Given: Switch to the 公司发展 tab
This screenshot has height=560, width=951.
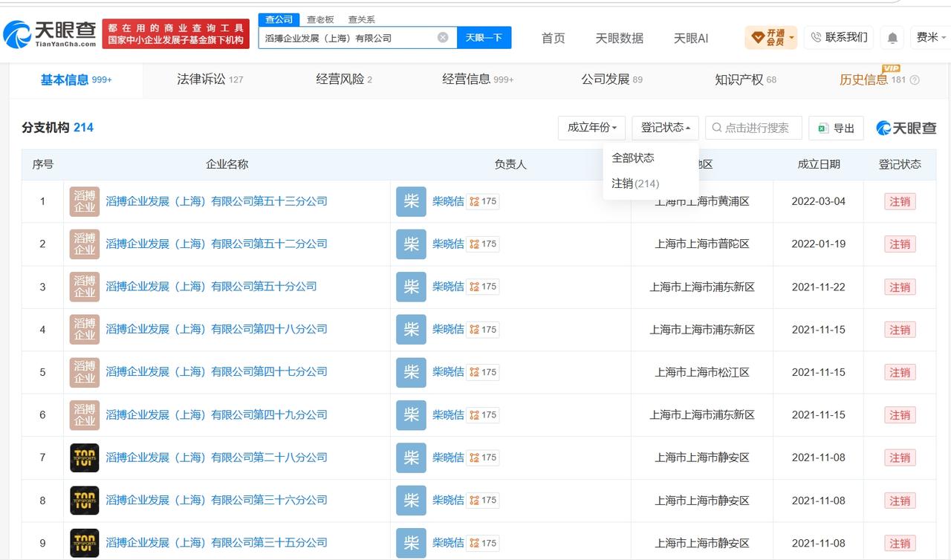Looking at the screenshot, I should click(x=612, y=79).
